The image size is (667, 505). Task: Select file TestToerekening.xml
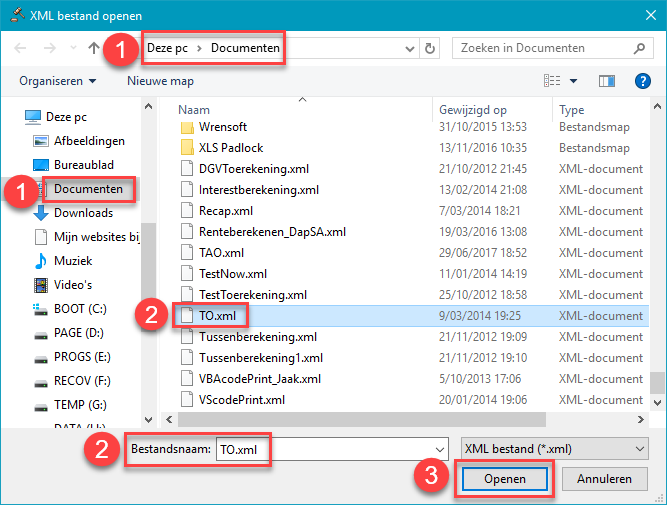(253, 295)
